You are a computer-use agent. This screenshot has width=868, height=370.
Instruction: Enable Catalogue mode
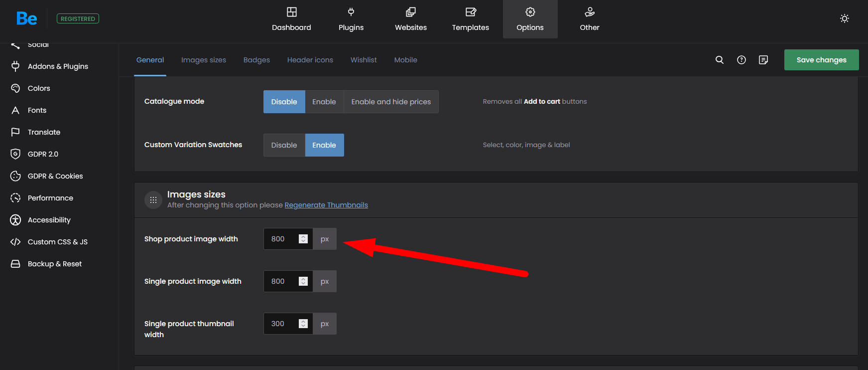324,102
